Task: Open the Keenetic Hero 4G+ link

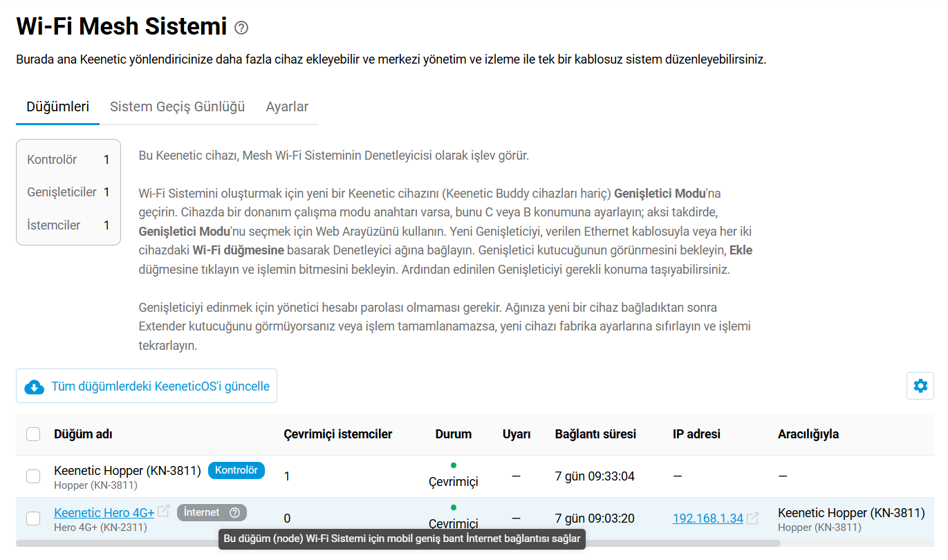Action: [104, 512]
